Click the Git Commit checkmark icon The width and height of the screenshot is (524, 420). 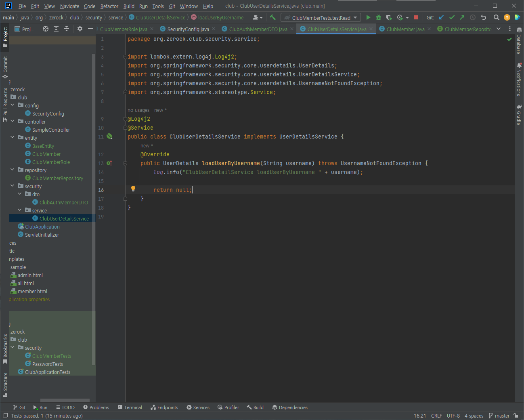(x=452, y=17)
